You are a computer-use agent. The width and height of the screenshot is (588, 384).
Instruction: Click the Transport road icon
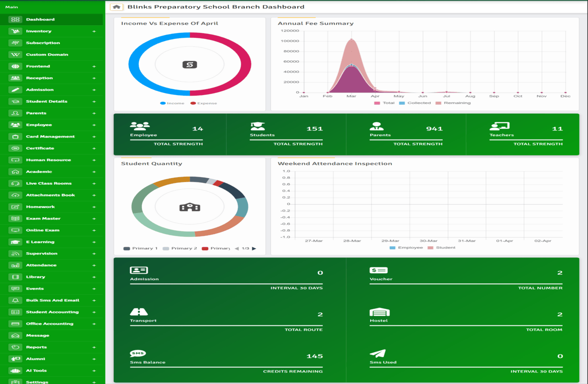139,312
